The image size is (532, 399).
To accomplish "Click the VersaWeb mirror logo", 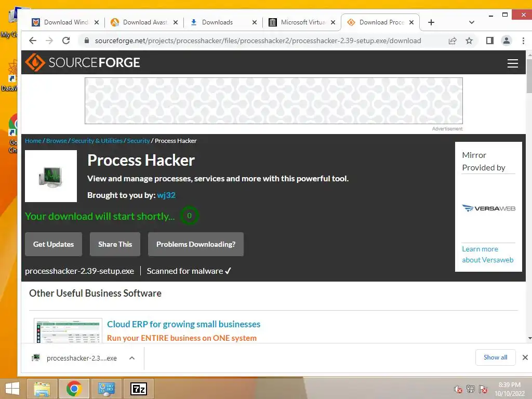I will click(488, 208).
